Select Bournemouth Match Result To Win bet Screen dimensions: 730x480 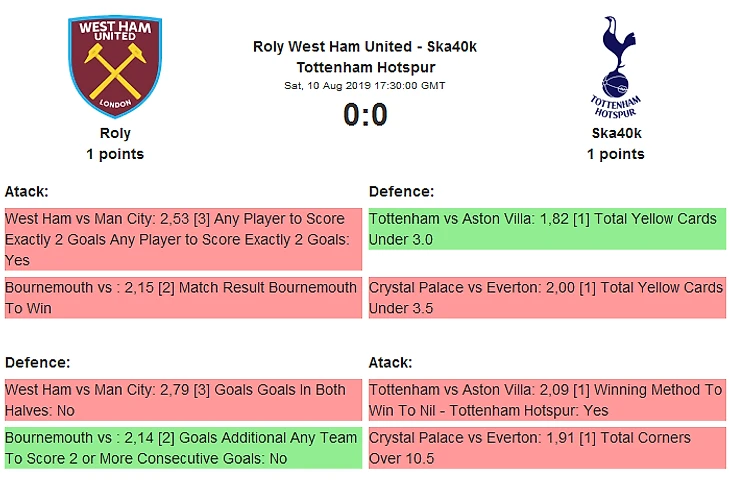tap(183, 298)
